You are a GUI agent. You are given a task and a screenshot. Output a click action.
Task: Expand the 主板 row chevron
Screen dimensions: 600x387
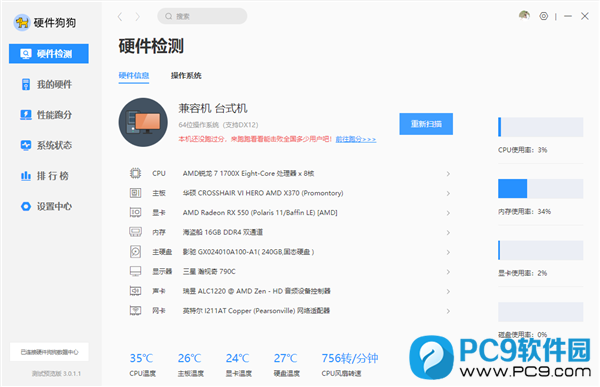448,193
